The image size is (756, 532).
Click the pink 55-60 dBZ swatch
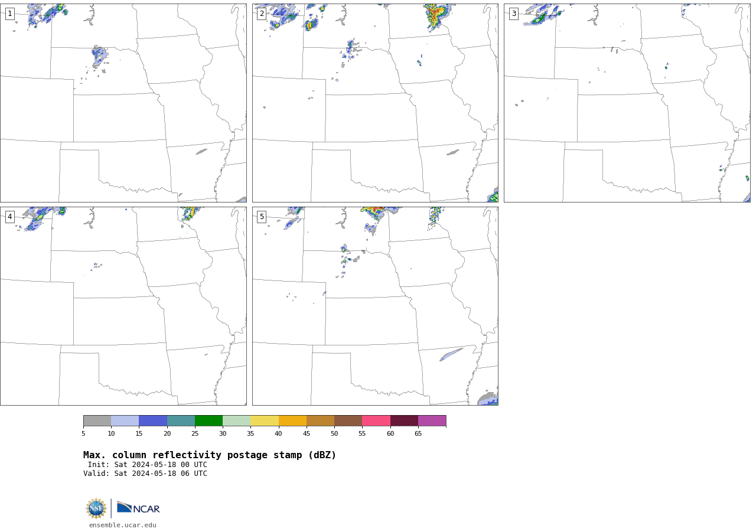[376, 421]
